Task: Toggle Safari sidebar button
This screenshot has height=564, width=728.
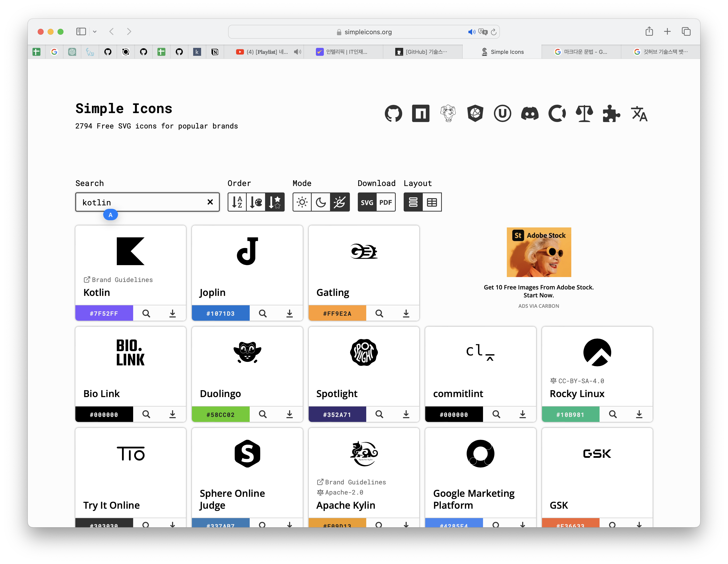Action: pyautogui.click(x=81, y=32)
